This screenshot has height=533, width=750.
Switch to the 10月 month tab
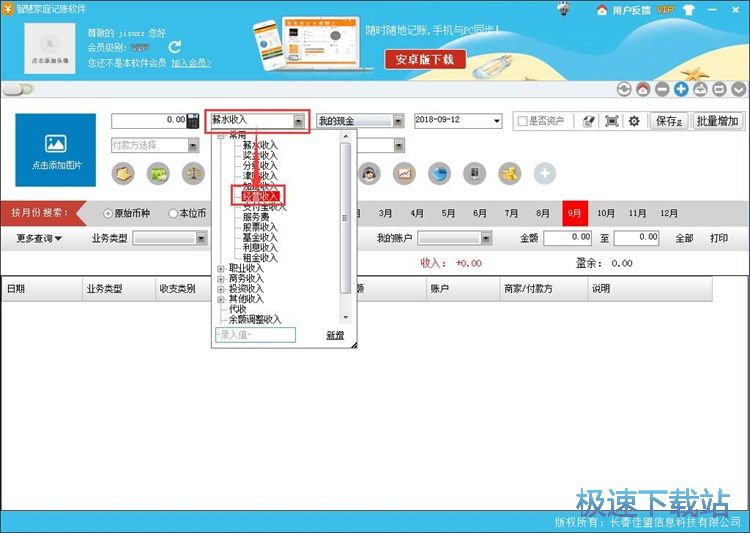(x=606, y=213)
